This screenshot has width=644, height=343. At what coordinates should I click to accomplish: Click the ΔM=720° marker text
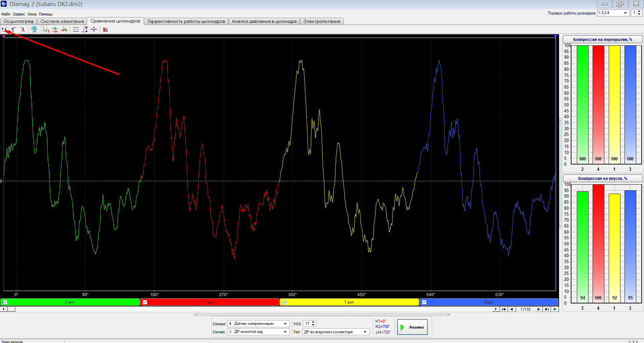383,332
